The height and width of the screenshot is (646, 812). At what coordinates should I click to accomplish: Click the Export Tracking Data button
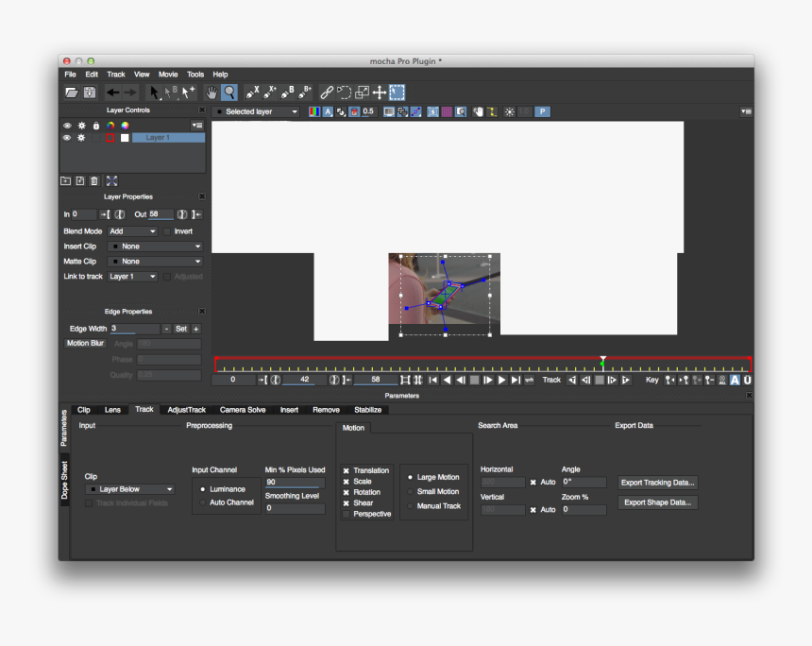(657, 483)
